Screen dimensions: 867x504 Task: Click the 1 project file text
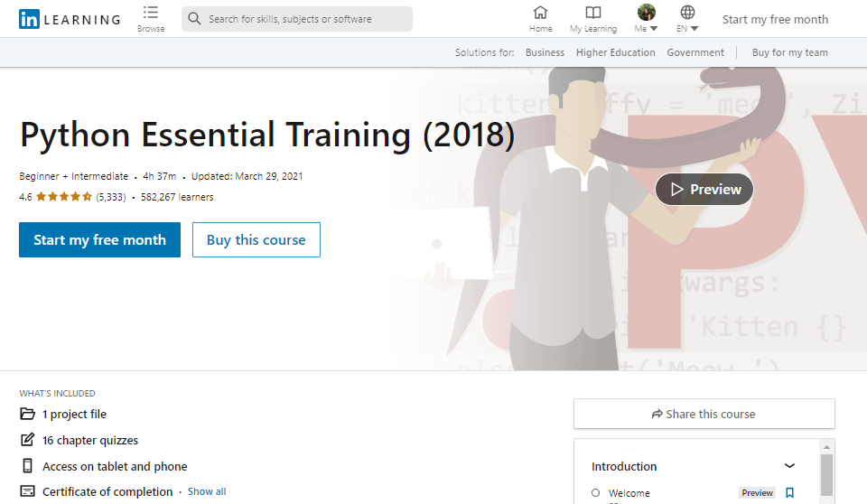(74, 415)
